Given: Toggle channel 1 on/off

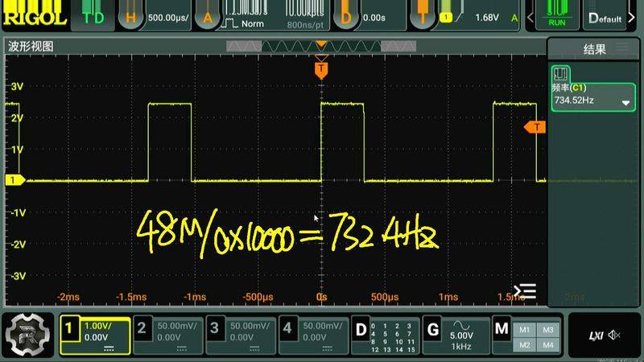Looking at the screenshot, I should 69,328.
